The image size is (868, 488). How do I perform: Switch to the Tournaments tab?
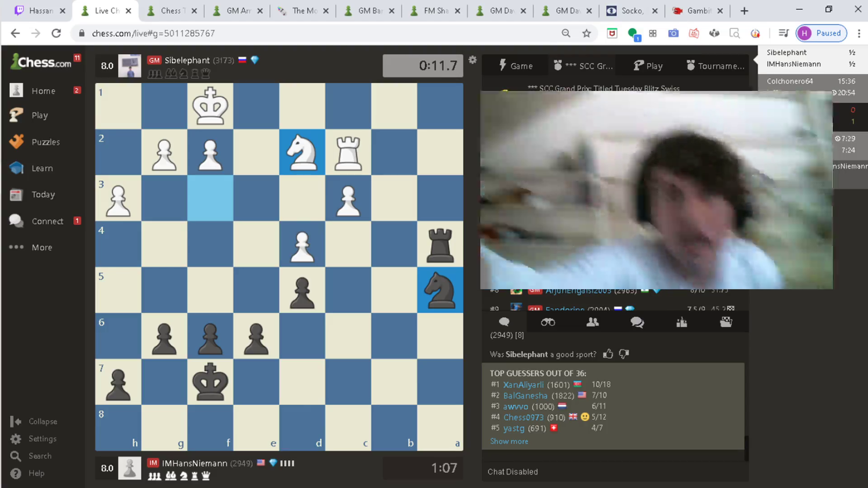716,66
